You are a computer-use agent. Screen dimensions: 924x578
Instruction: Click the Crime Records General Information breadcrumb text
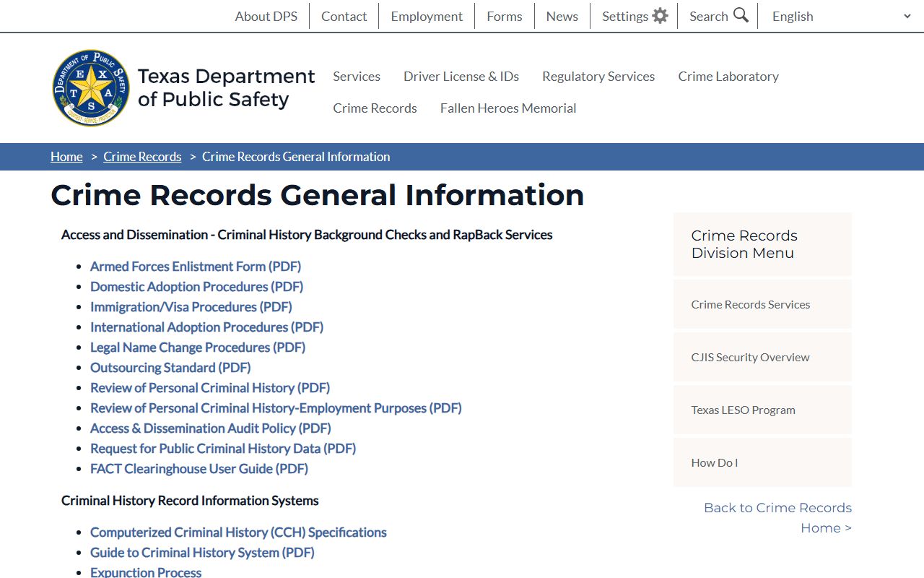pyautogui.click(x=296, y=157)
